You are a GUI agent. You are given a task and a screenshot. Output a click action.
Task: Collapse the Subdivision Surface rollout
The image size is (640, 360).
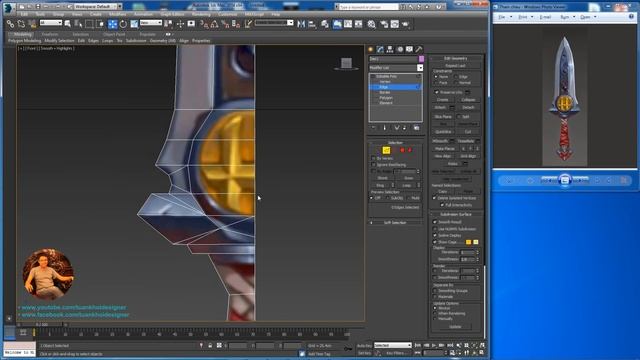coord(456,214)
